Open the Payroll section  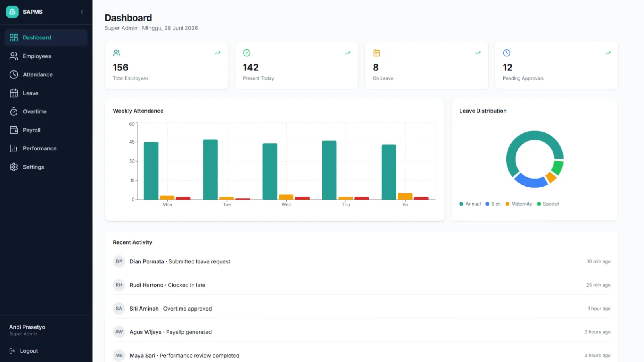46,130
